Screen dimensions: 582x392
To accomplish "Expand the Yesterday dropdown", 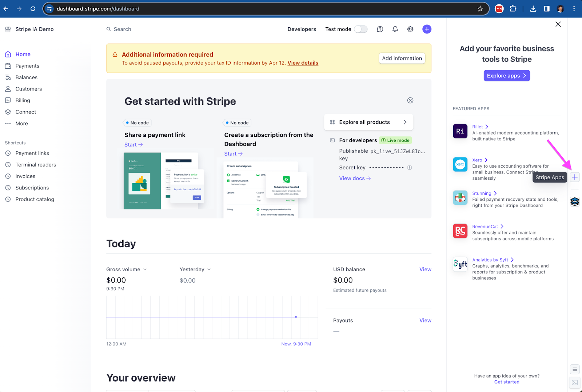I will (x=195, y=269).
